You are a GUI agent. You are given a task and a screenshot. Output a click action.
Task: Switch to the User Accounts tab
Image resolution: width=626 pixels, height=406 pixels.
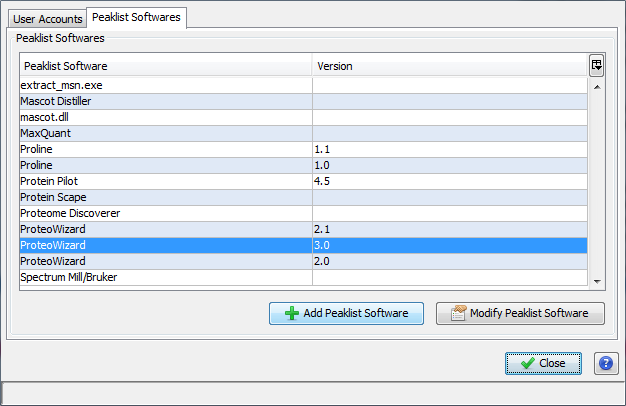48,19
